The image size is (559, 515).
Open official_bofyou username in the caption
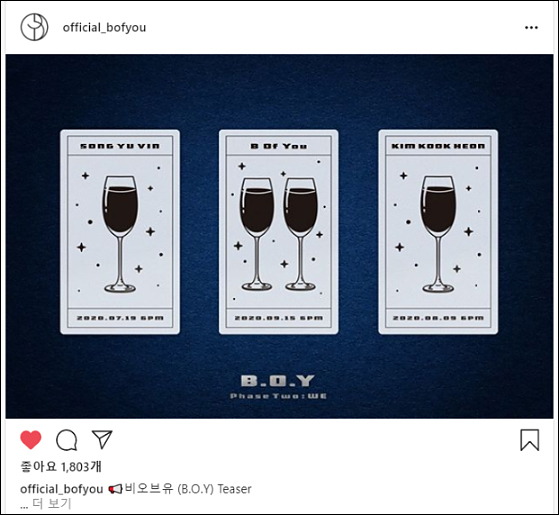point(62,489)
